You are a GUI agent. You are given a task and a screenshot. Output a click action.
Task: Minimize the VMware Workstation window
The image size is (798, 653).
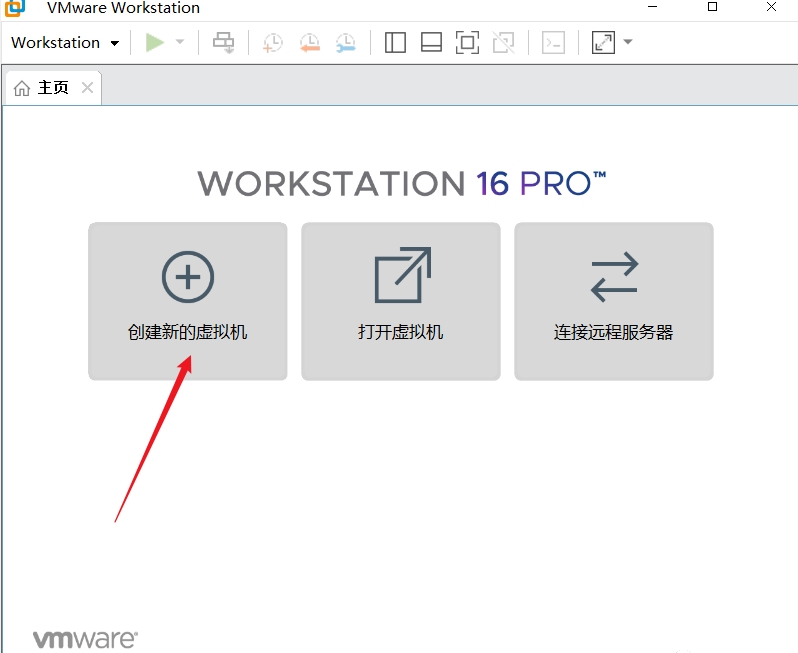tap(653, 7)
